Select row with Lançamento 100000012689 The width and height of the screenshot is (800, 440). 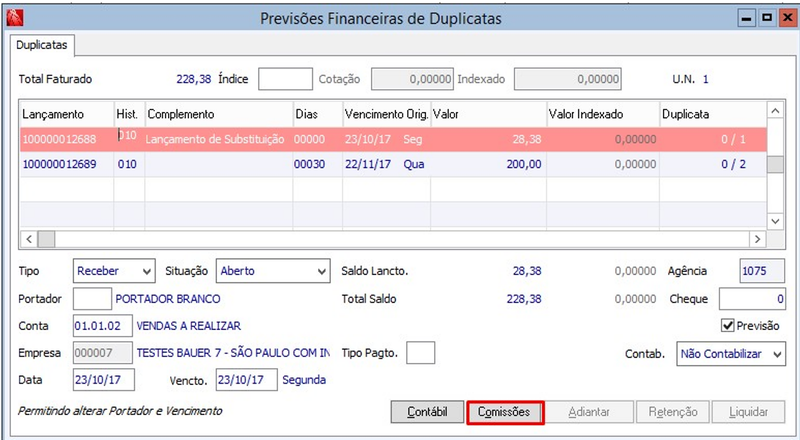[393, 164]
